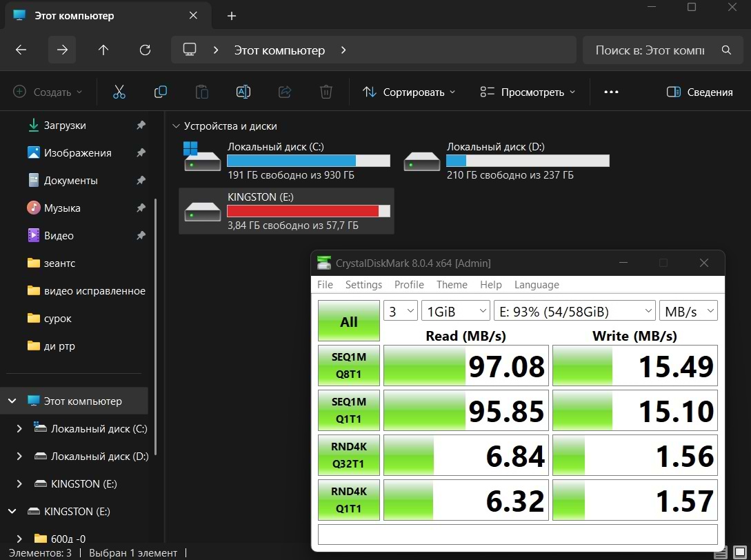Click the Paste clipboard icon
Viewport: 751px width, 560px height.
click(201, 92)
